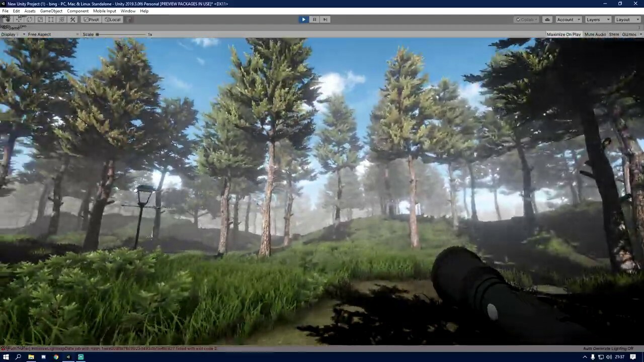Select the Scale tool
The height and width of the screenshot is (362, 644).
40,20
